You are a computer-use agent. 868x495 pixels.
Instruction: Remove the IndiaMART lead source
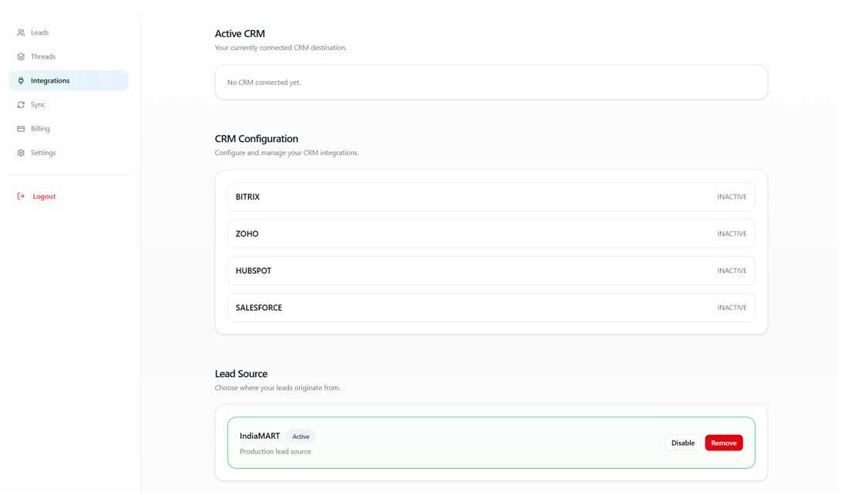724,443
